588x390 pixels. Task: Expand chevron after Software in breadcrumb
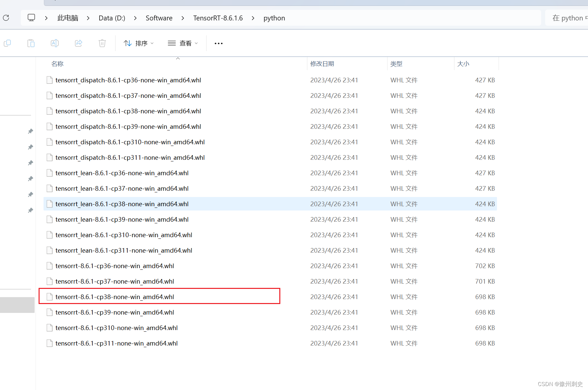click(183, 18)
